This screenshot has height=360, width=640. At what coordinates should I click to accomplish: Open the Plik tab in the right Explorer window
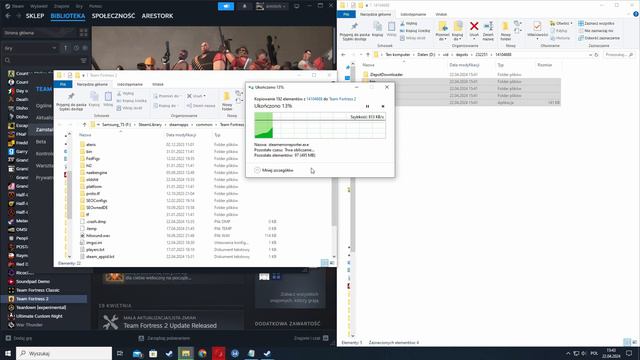tap(346, 14)
